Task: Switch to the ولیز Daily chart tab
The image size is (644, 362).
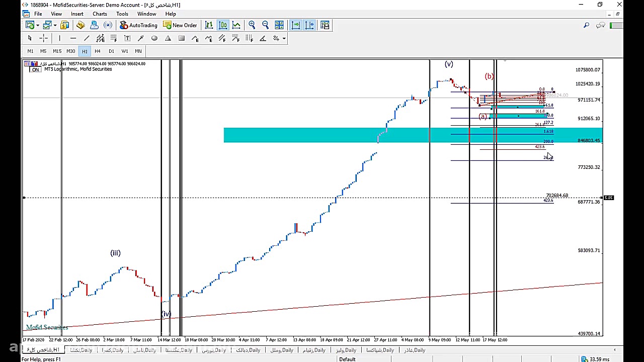Action: pyautogui.click(x=346, y=350)
